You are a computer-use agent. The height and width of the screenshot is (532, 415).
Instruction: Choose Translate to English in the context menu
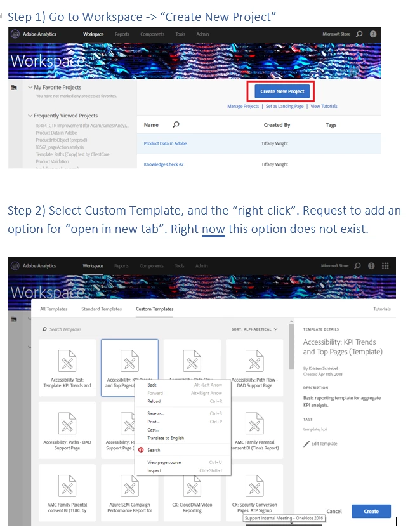tap(183, 438)
